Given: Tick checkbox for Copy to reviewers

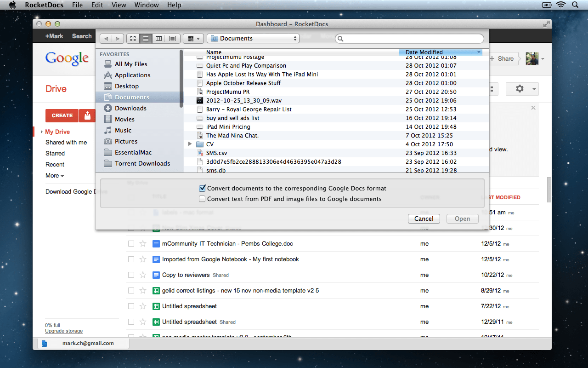Looking at the screenshot, I should point(131,275).
